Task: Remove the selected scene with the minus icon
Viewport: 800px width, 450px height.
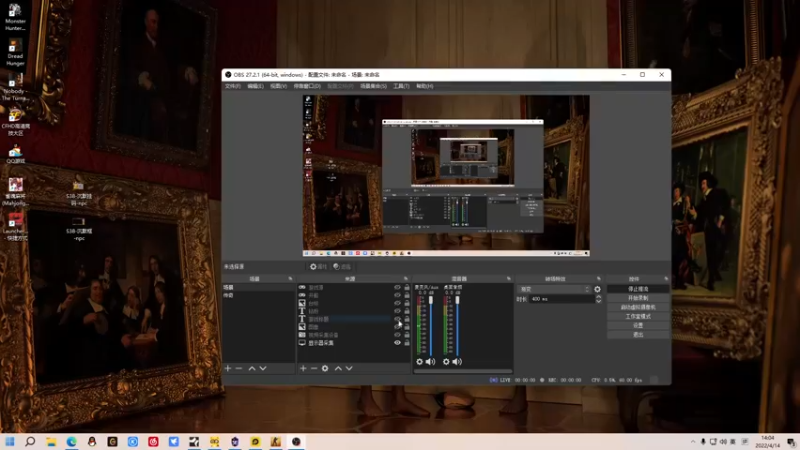Action: pos(238,368)
